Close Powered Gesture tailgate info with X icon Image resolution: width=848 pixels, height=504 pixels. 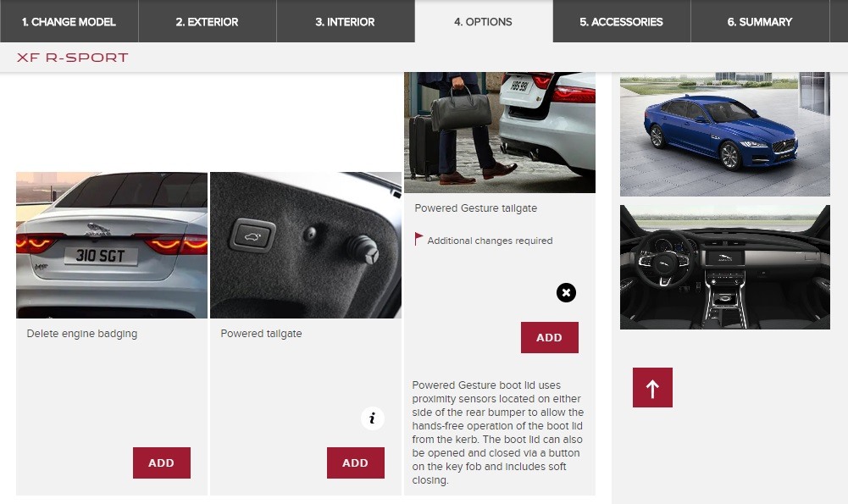point(566,292)
